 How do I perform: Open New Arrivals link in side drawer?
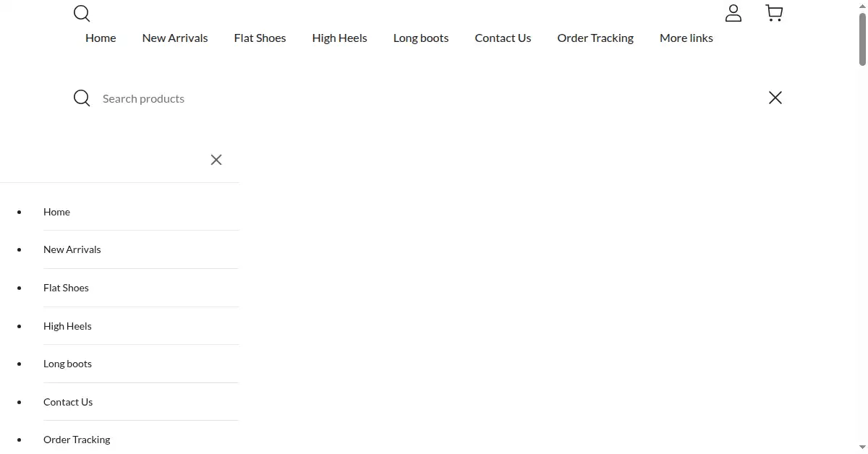tap(72, 249)
